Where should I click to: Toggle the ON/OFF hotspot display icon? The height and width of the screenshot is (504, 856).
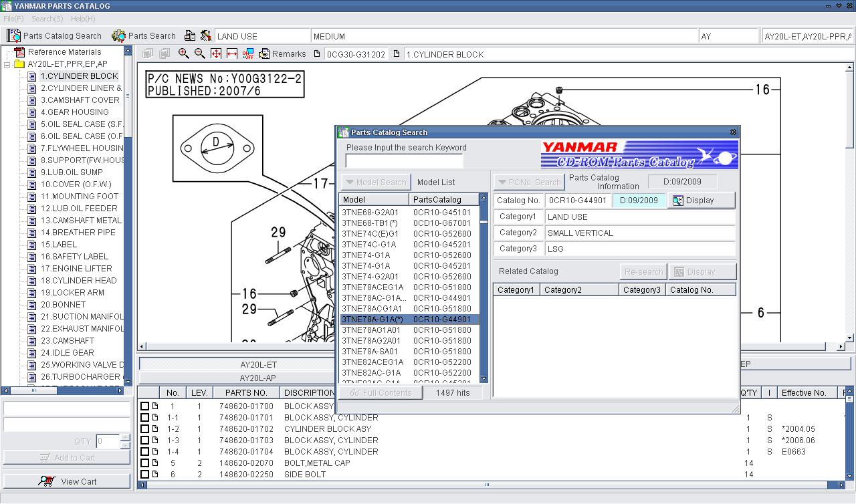[247, 53]
